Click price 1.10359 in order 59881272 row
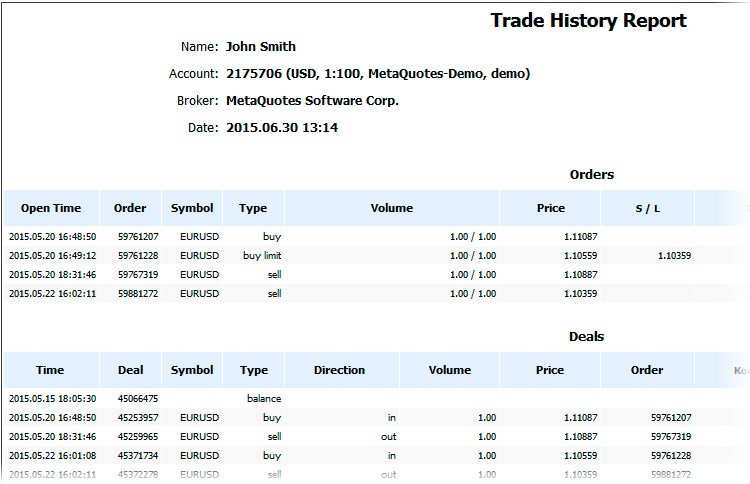This screenshot has width=750, height=484. point(581,294)
